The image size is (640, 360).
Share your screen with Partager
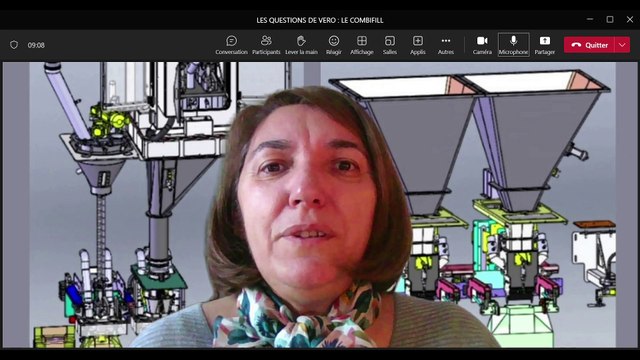coord(544,45)
